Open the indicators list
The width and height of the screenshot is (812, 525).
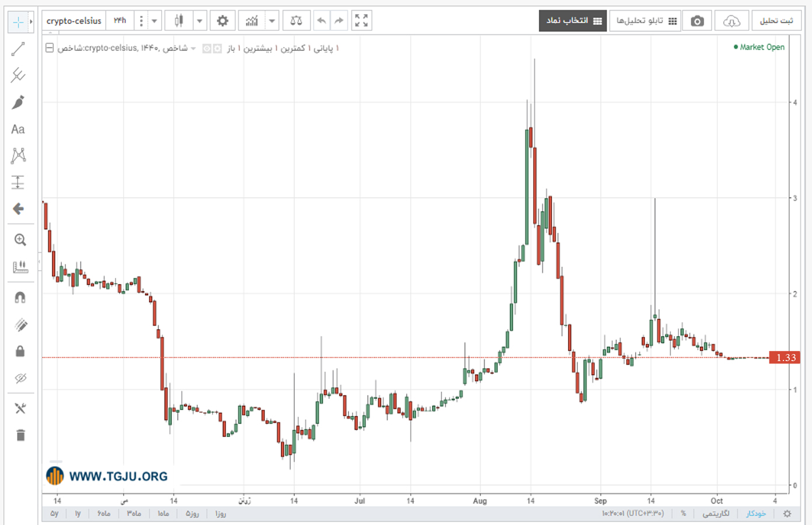pos(252,21)
